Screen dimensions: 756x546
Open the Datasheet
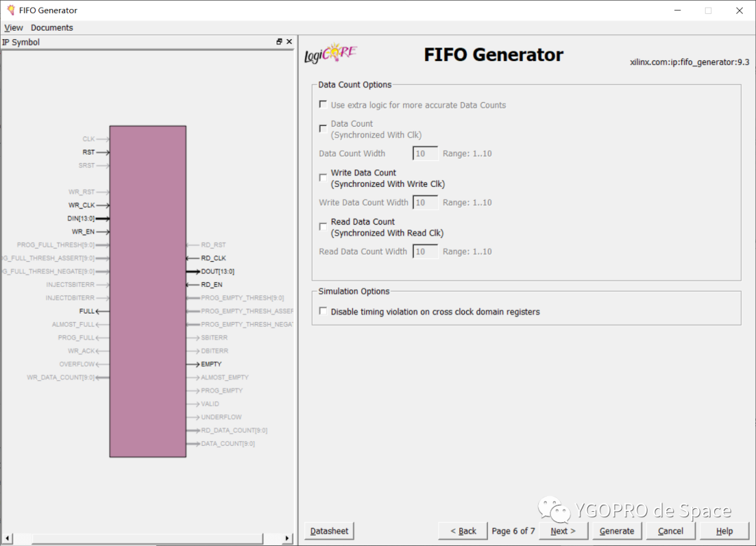pos(329,531)
